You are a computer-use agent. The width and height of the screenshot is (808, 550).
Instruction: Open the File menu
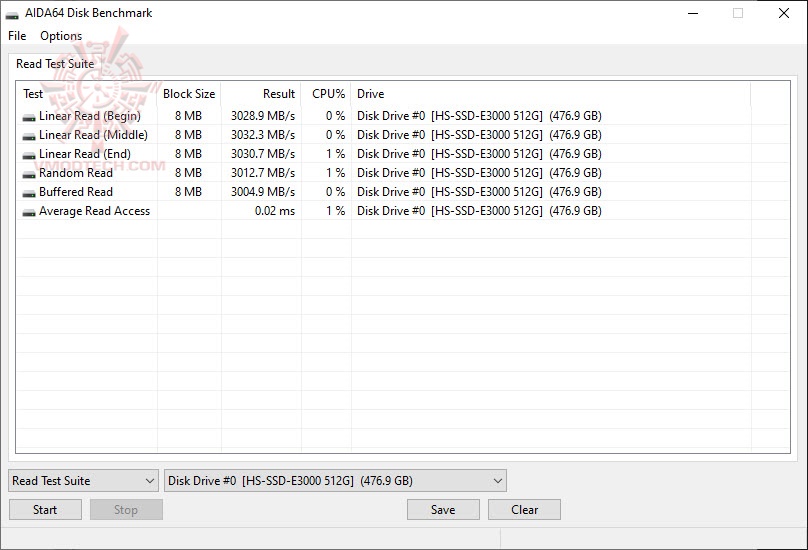tap(17, 36)
